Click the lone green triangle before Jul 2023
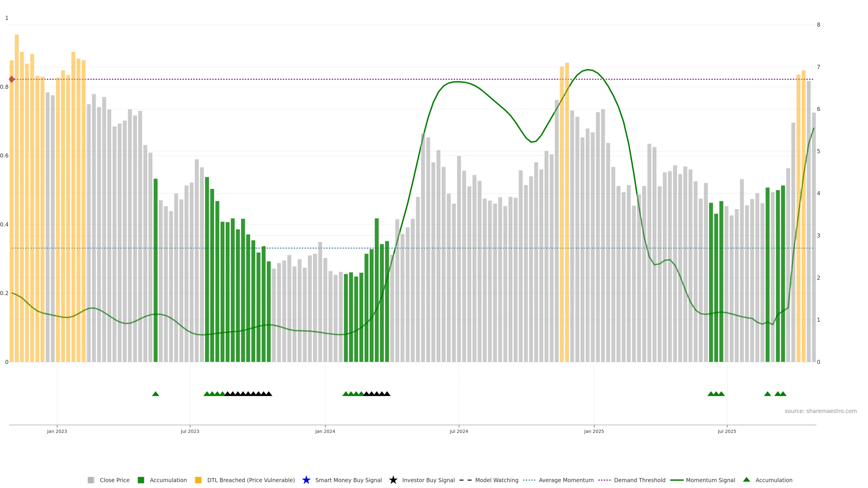This screenshot has height=488, width=868. 155,394
